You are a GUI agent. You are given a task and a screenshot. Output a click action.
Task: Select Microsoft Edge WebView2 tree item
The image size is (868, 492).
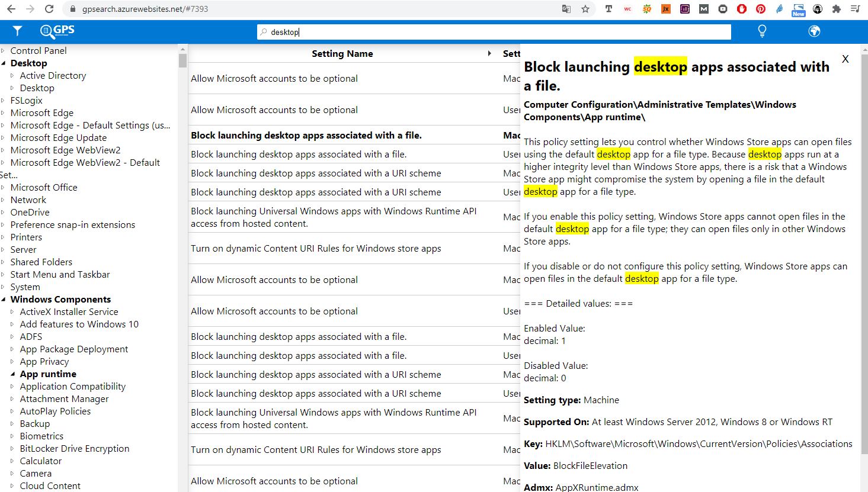coord(65,150)
